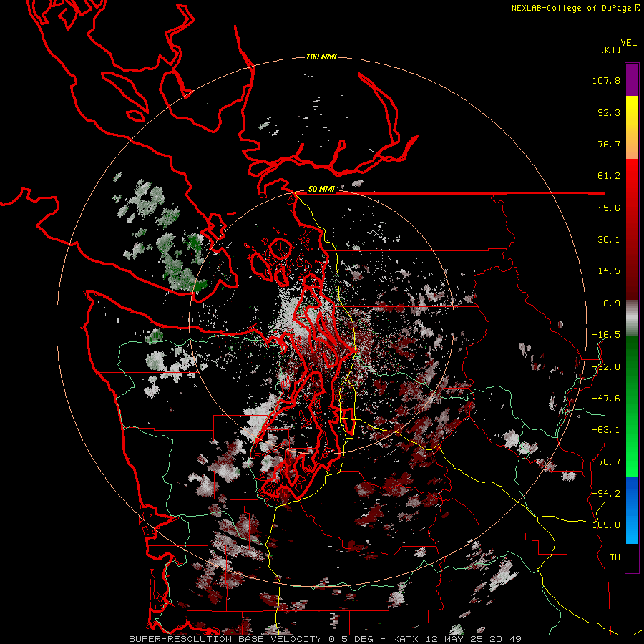
Task: Click the blue segment of velocity color bar
Action: [x=632, y=510]
